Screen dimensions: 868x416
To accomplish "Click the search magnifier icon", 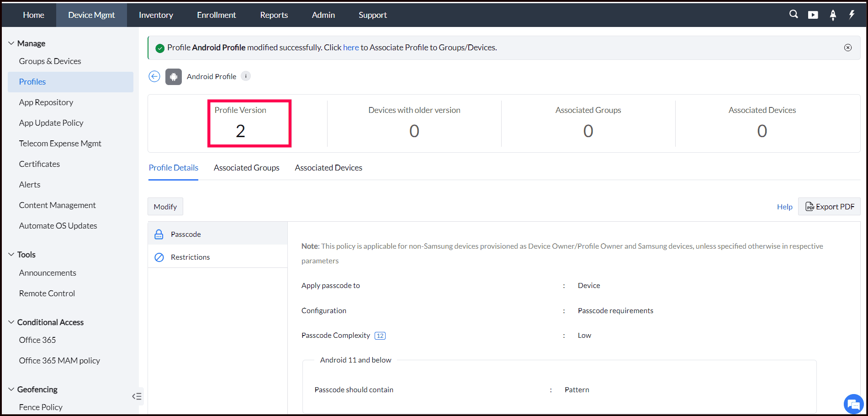I will point(794,15).
